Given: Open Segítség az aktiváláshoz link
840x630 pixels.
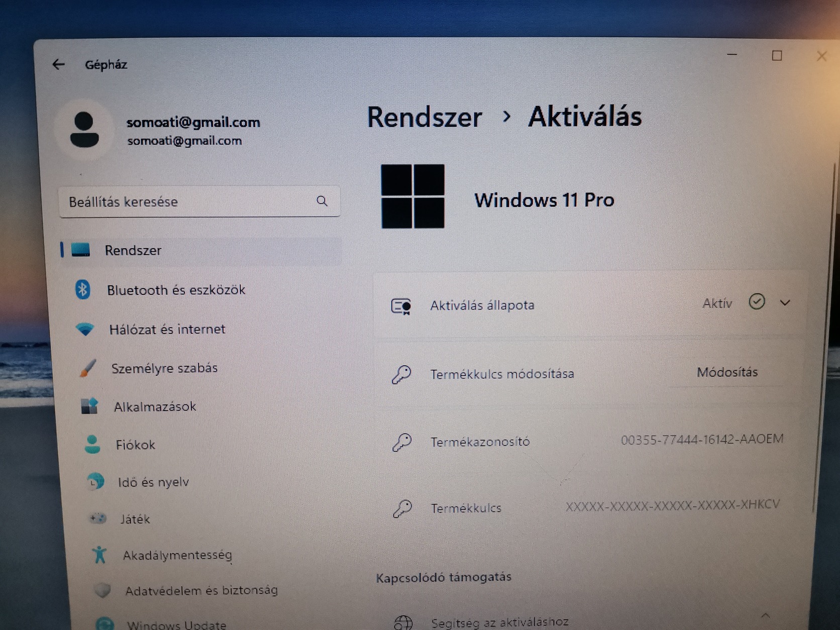Looking at the screenshot, I should point(500,622).
